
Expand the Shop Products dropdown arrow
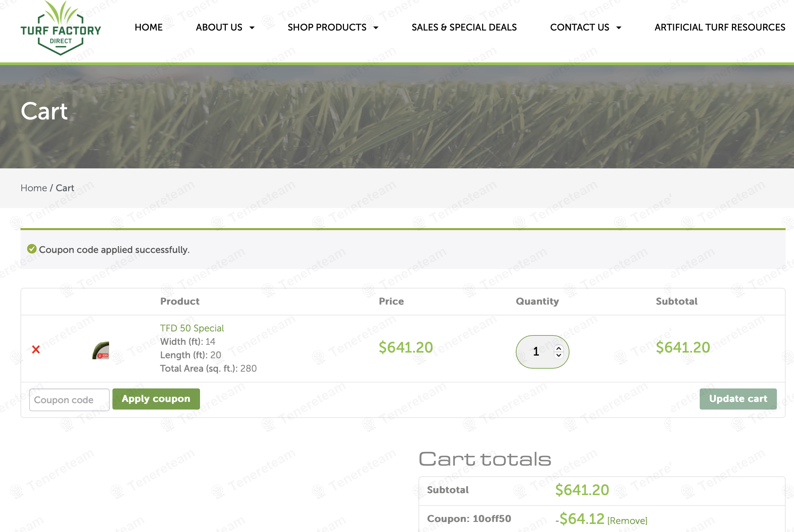[376, 28]
